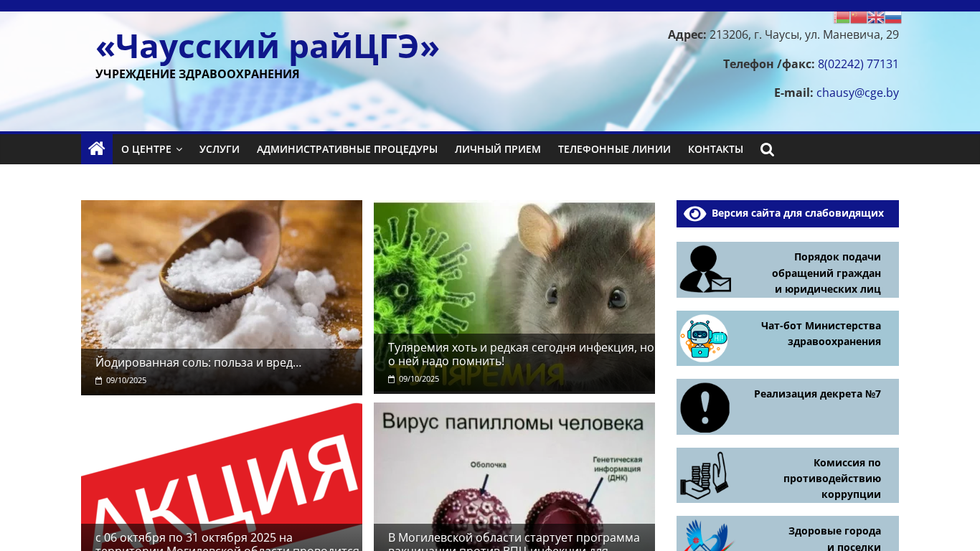Open АДМИНИСТРАТИВНЫЕ ПРОЦЕДУРЫ menu item
The height and width of the screenshot is (551, 980).
point(347,149)
